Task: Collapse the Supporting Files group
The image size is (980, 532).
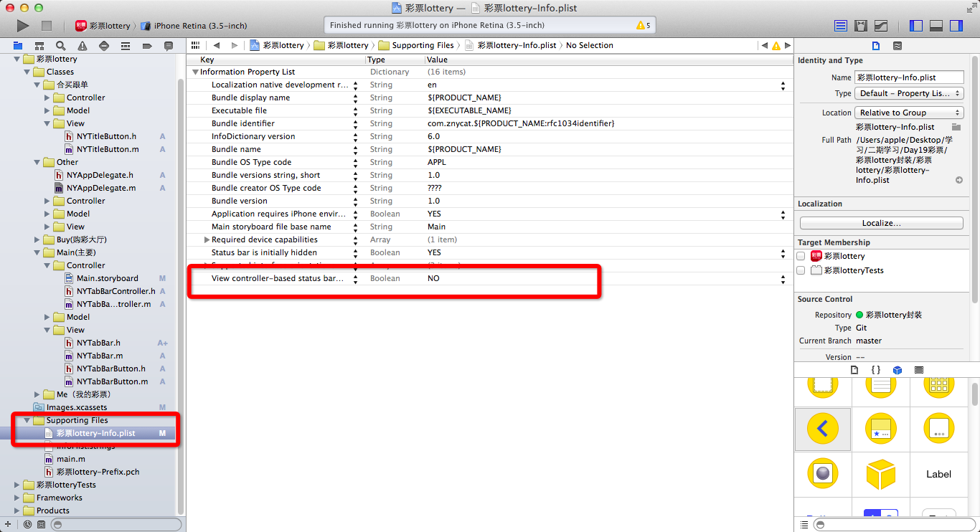Action: point(27,420)
